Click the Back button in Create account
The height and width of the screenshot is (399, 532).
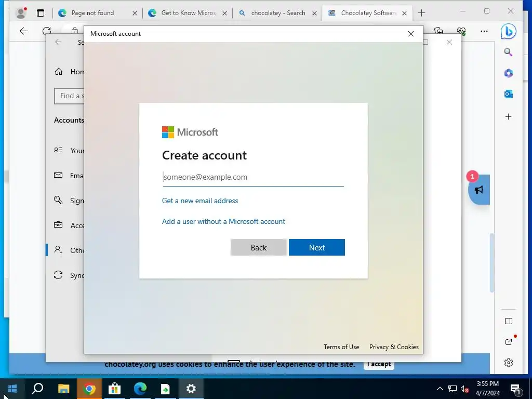(259, 247)
